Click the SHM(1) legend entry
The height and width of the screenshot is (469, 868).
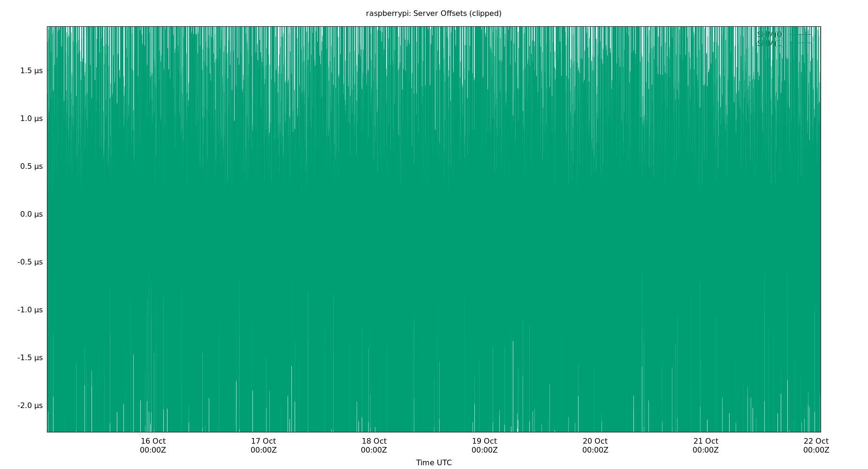(x=769, y=43)
